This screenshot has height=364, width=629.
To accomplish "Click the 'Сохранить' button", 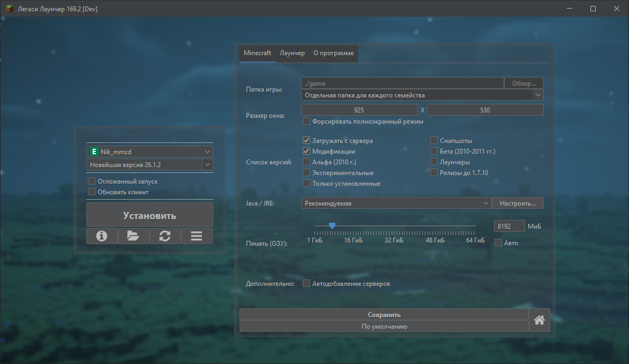I will pos(384,315).
